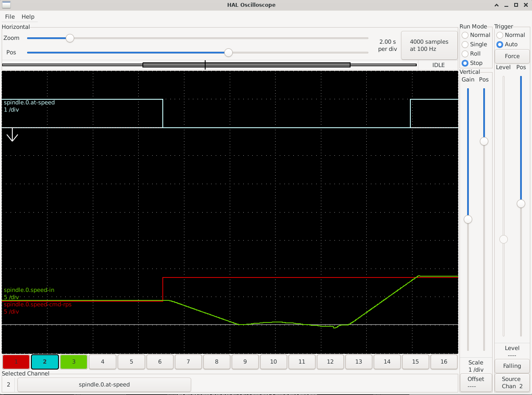This screenshot has height=395, width=532.
Task: Shade the window using title bar arrow
Action: point(497,5)
